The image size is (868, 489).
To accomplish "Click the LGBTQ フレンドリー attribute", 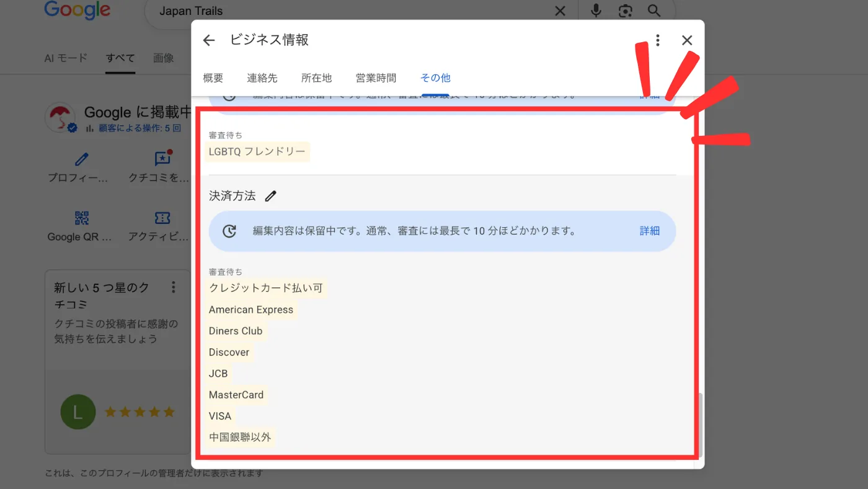I will pos(257,151).
